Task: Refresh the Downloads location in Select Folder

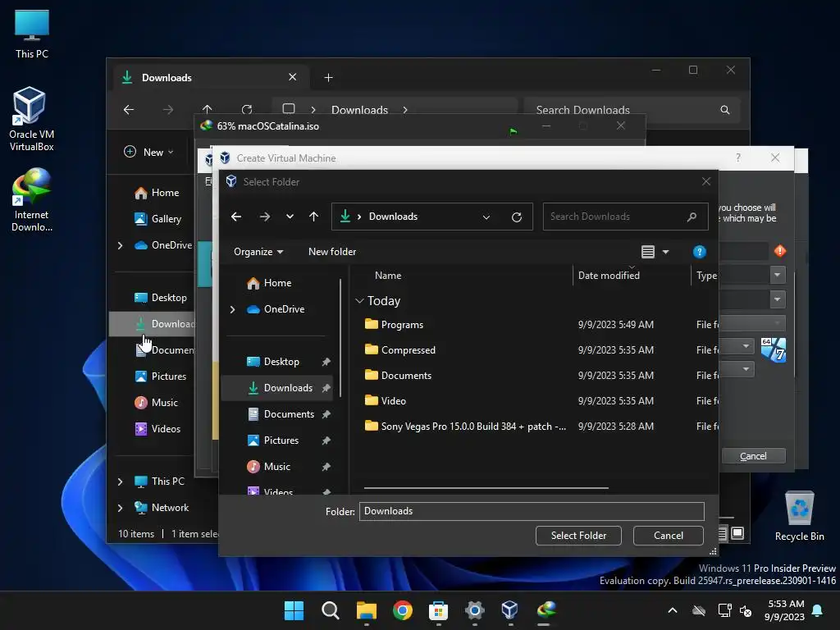Action: [x=517, y=217]
